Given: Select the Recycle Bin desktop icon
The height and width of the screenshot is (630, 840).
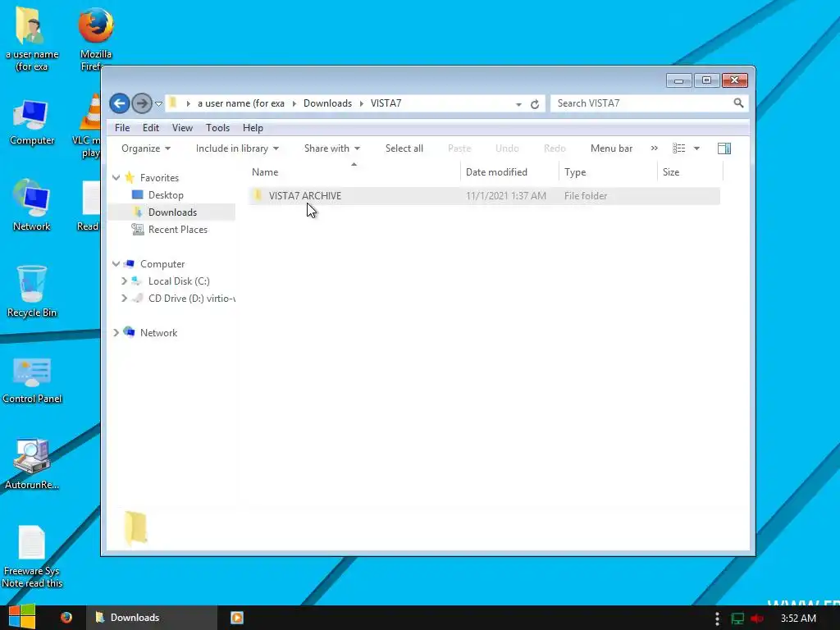Looking at the screenshot, I should pyautogui.click(x=32, y=292).
